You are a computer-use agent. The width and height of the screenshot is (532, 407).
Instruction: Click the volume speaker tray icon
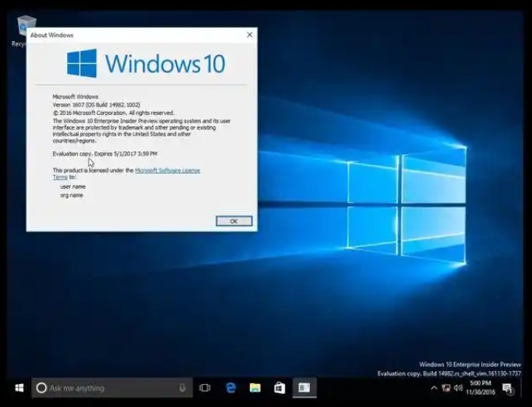point(457,387)
